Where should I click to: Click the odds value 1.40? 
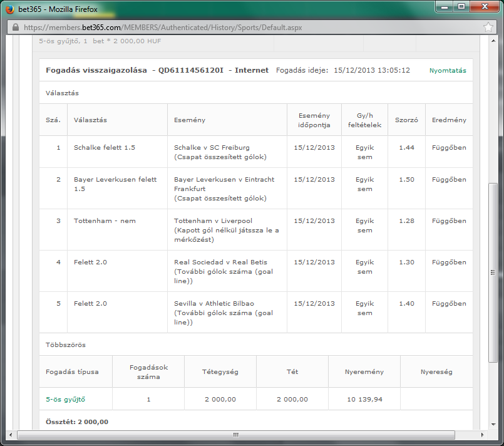[x=406, y=304]
